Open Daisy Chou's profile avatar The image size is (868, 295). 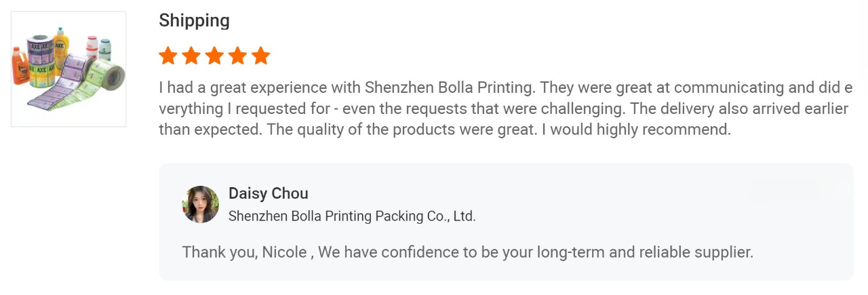201,205
